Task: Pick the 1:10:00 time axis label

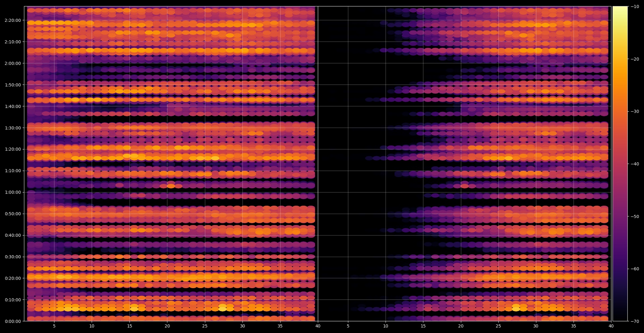Action: click(x=13, y=171)
